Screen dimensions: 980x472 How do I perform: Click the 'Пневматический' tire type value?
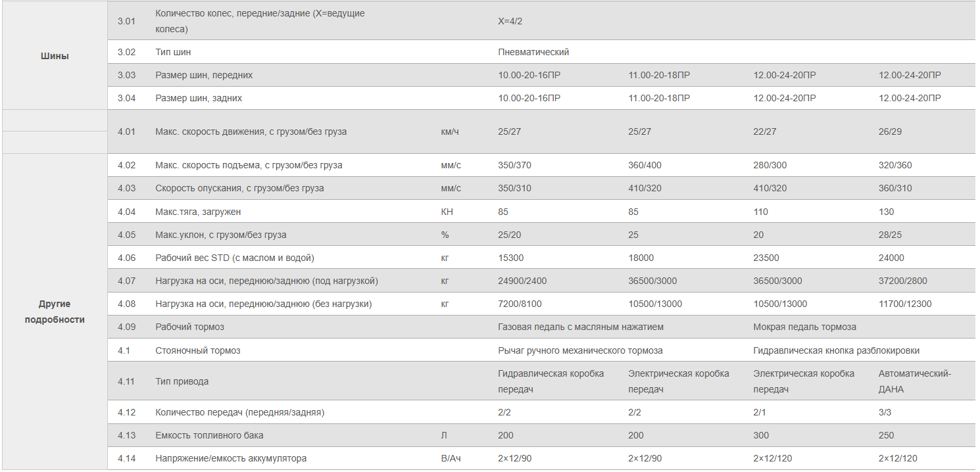click(533, 52)
